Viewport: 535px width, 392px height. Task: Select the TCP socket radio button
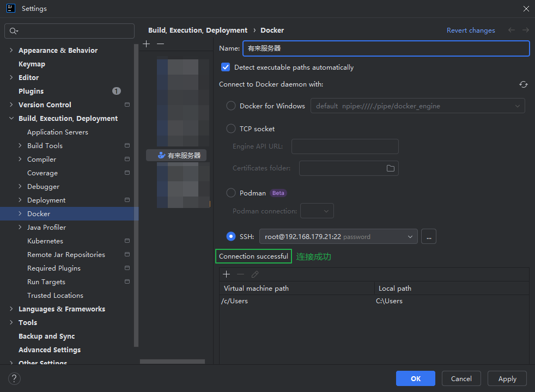coord(231,129)
